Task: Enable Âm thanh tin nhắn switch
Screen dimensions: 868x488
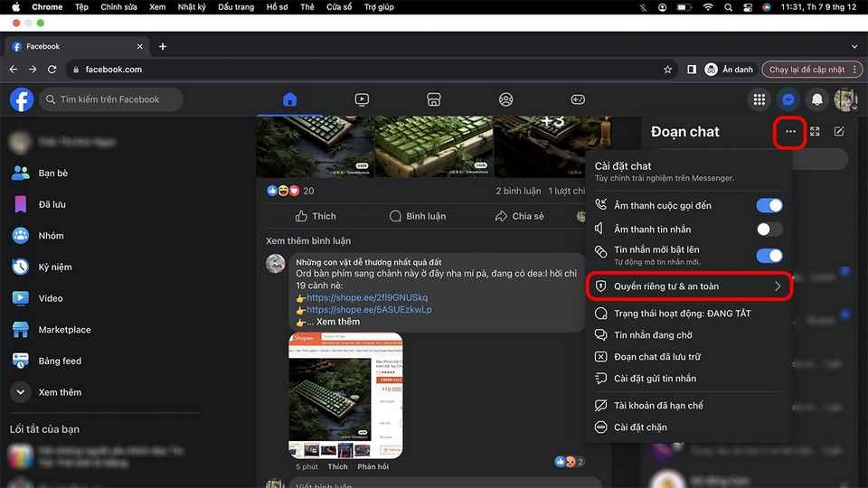Action: 769,230
